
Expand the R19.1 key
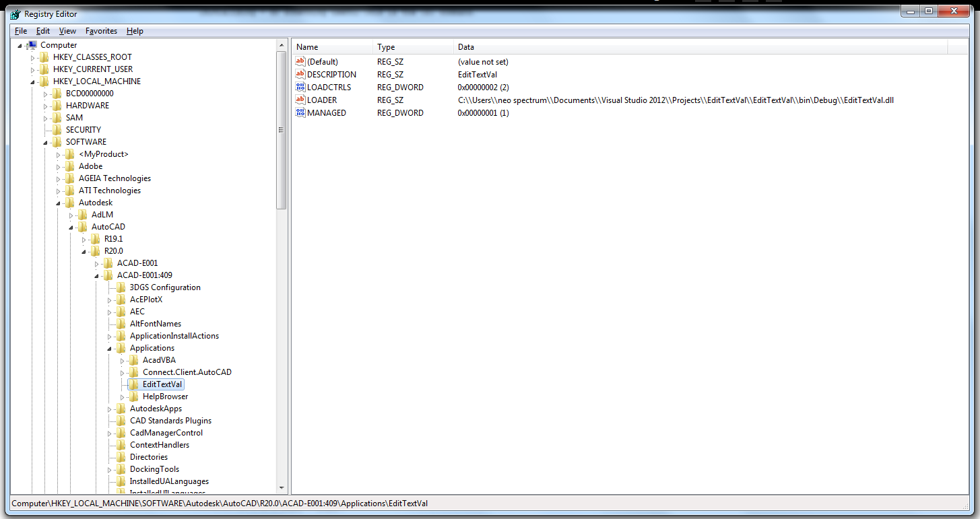coord(84,239)
